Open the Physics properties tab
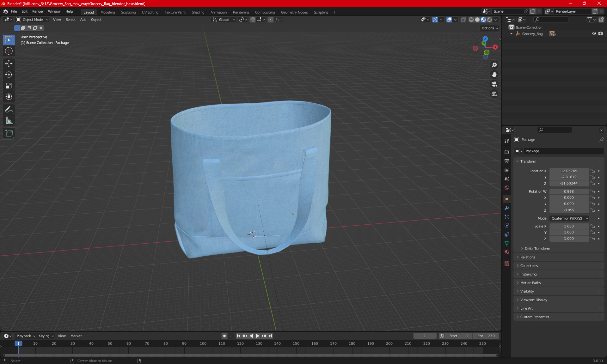 point(507,226)
